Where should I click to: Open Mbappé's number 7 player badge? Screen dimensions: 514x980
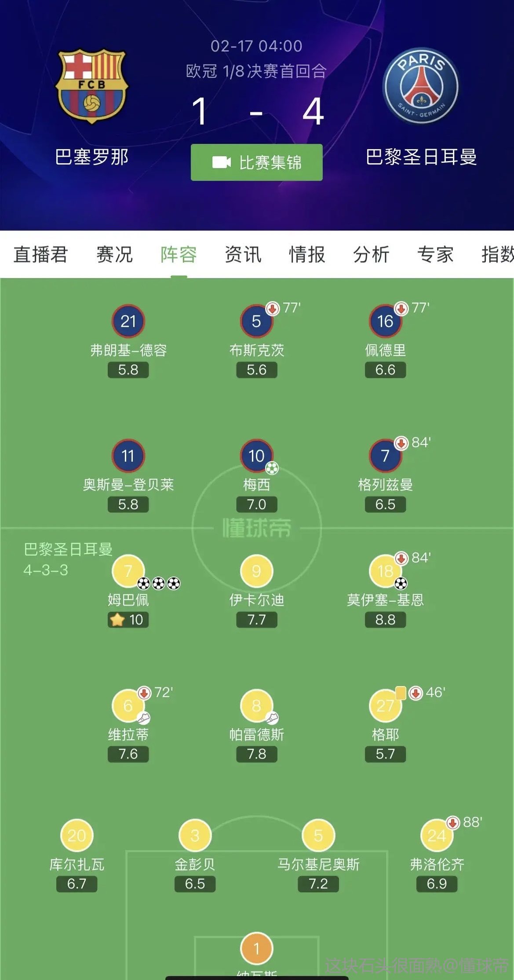(x=128, y=571)
